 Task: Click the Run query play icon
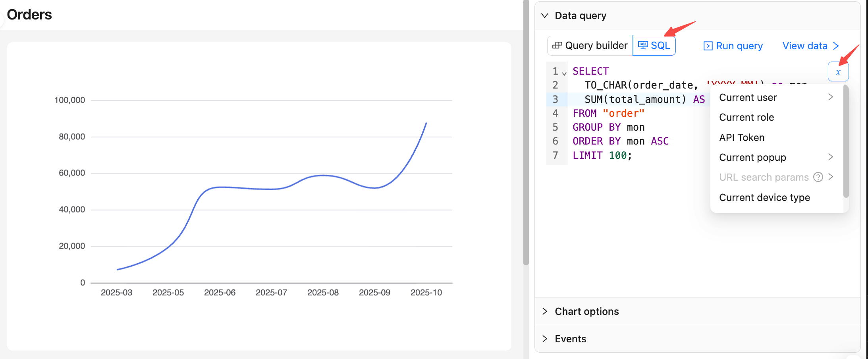[708, 46]
